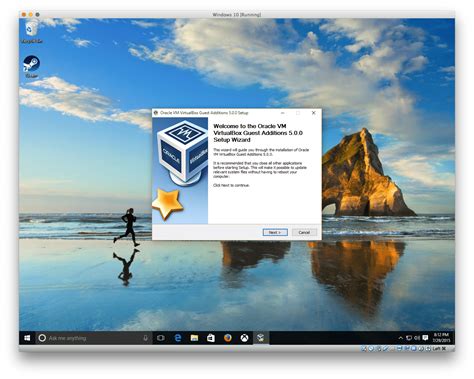Click the red close button of the VM window
Viewport: 474px width, 379px height.
(24, 14)
